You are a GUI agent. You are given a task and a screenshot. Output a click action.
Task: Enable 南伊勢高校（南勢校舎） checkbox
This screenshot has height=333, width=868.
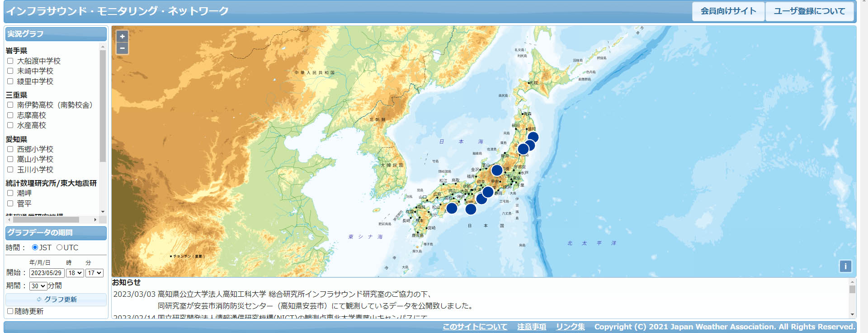(10, 105)
